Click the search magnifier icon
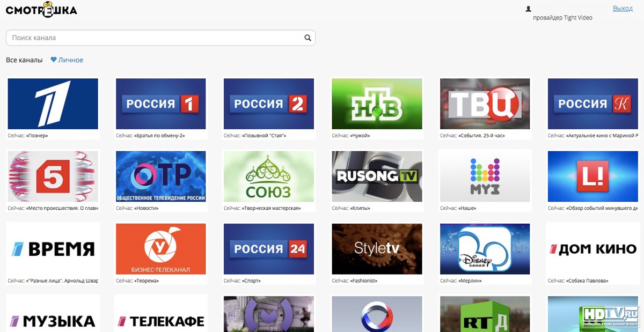644x332 pixels. pos(308,38)
